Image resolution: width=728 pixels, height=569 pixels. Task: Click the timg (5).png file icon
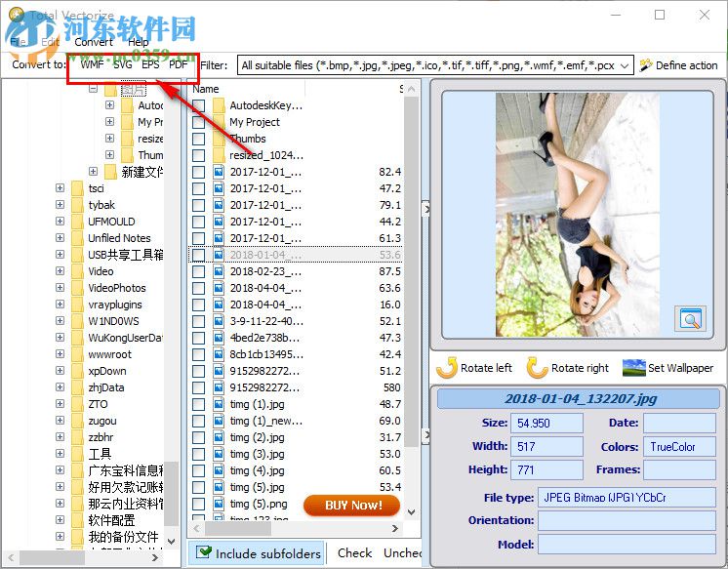click(219, 504)
